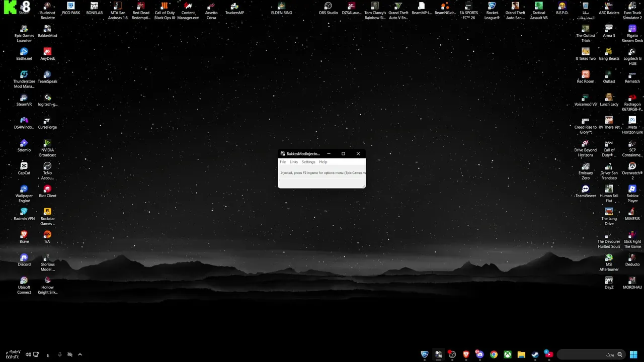Open Google Chrome from the taskbar
The image size is (644, 362).
click(x=494, y=354)
